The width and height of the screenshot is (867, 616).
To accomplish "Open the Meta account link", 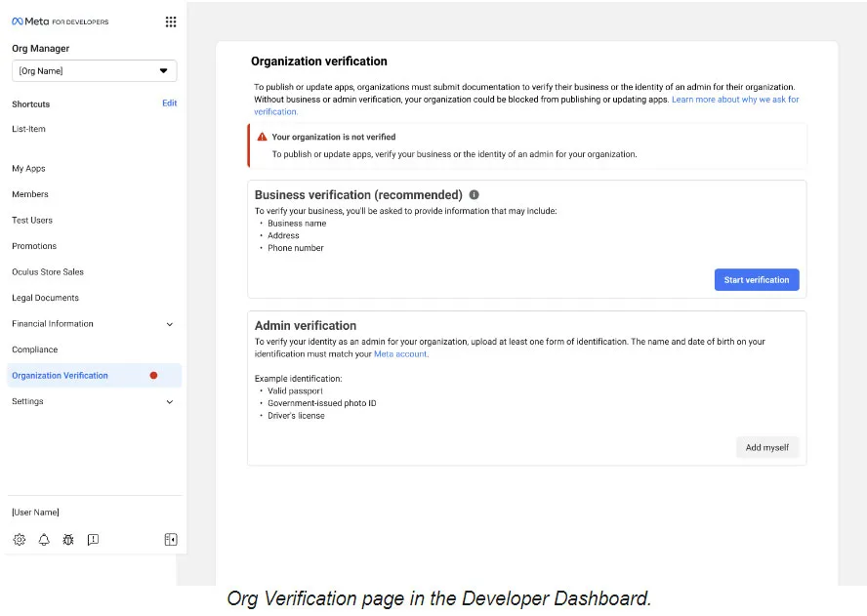I will pyautogui.click(x=400, y=354).
